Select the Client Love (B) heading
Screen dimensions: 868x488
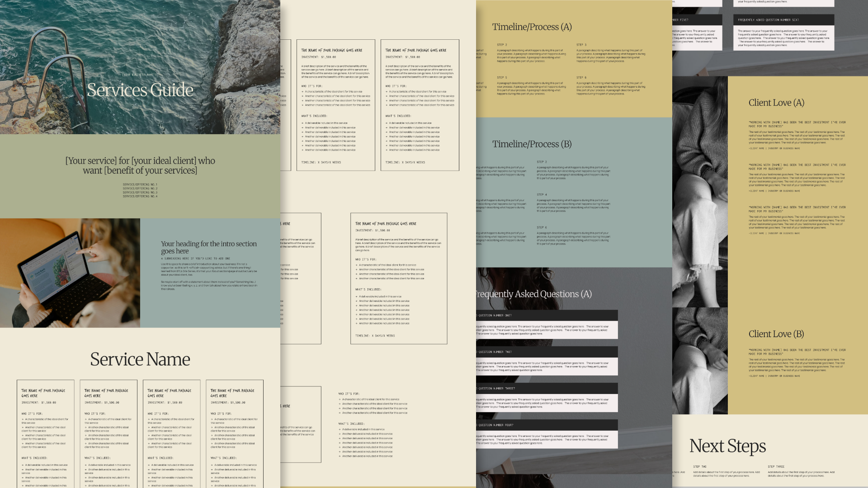776,334
